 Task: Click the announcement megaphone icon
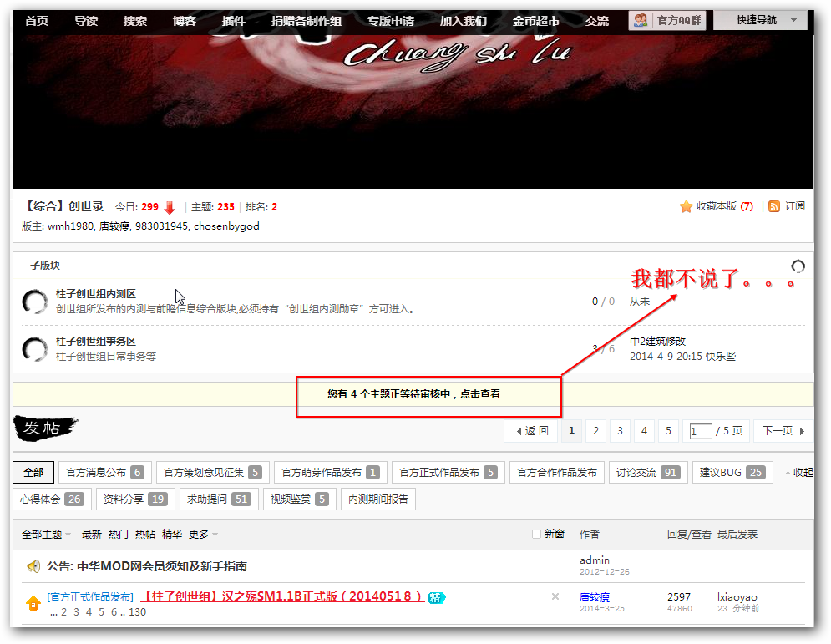[33, 566]
